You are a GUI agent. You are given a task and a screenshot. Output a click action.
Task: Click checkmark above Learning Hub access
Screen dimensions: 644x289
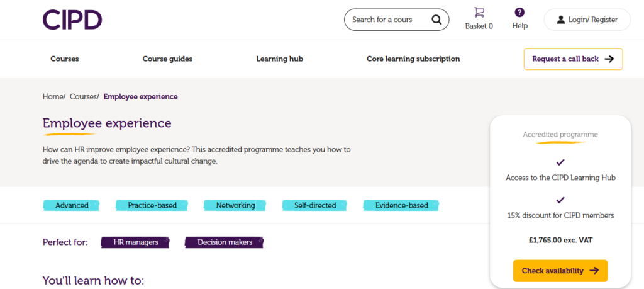560,163
